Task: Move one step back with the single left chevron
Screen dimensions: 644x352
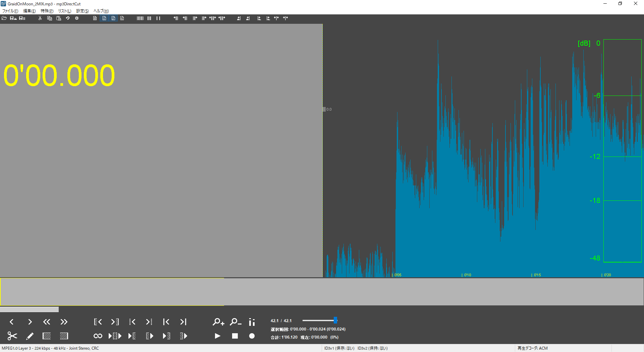Action: tap(12, 322)
